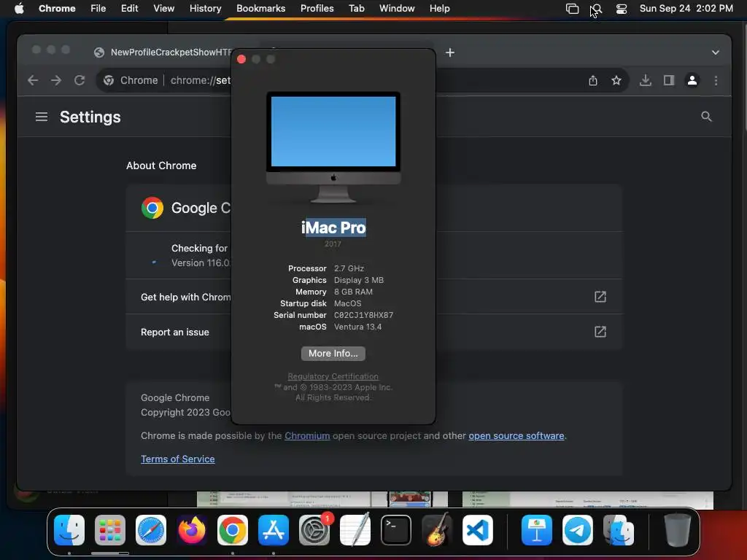Click Ventura 13.4 macOS value

(x=357, y=327)
